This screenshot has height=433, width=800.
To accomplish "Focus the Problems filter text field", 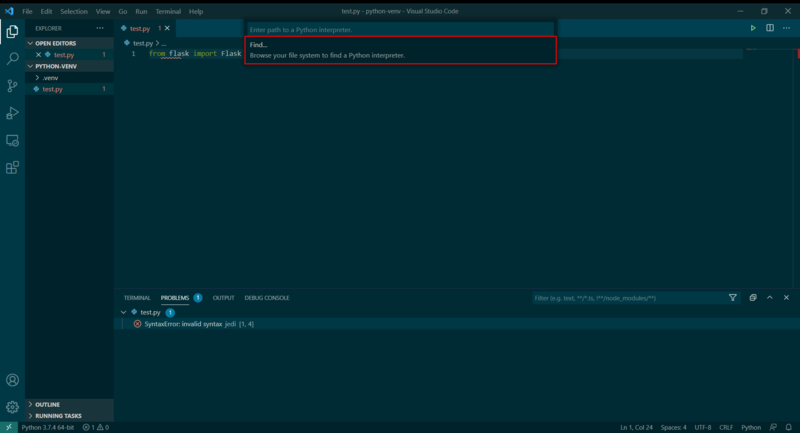I will click(x=629, y=298).
